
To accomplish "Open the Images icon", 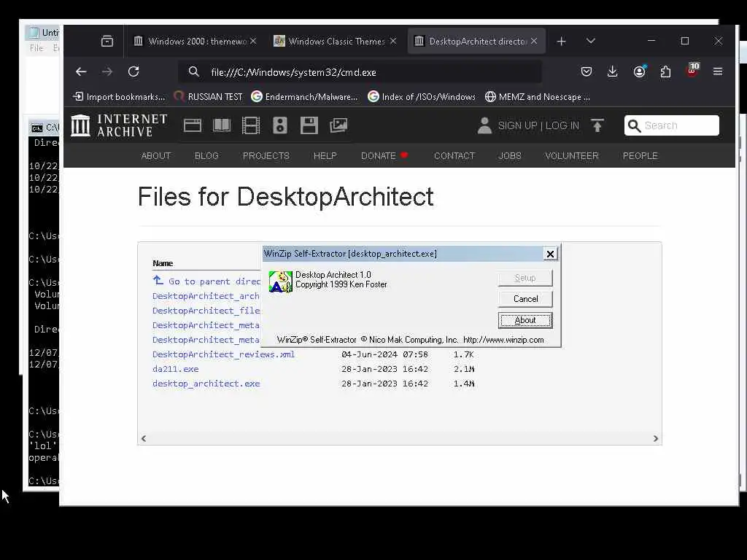I will [338, 125].
